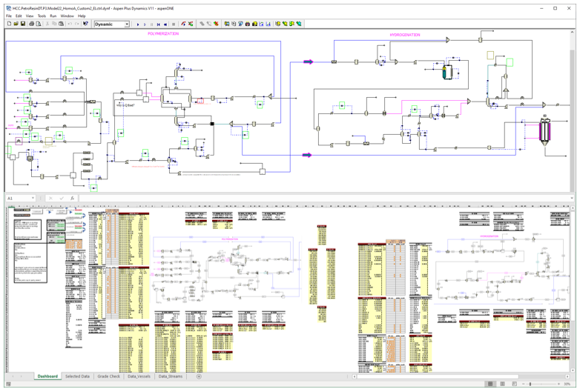Image resolution: width=580 pixels, height=392 pixels.
Task: Expand the Name Box cell reference dropdown
Action: [33, 199]
